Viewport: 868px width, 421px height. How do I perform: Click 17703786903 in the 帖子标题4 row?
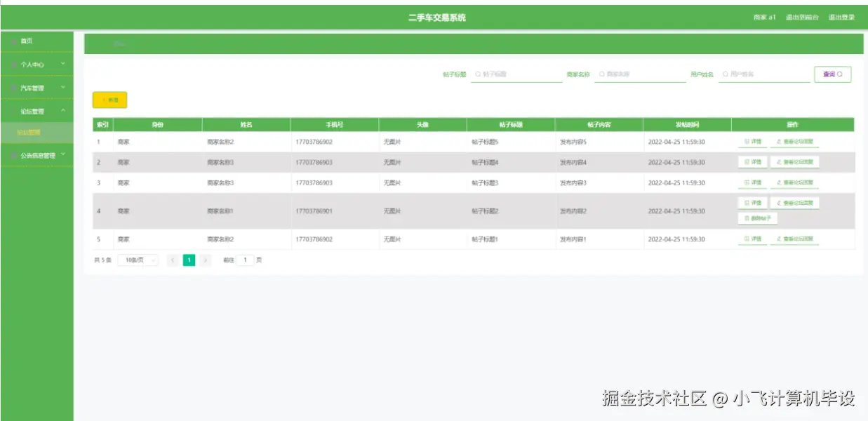314,162
